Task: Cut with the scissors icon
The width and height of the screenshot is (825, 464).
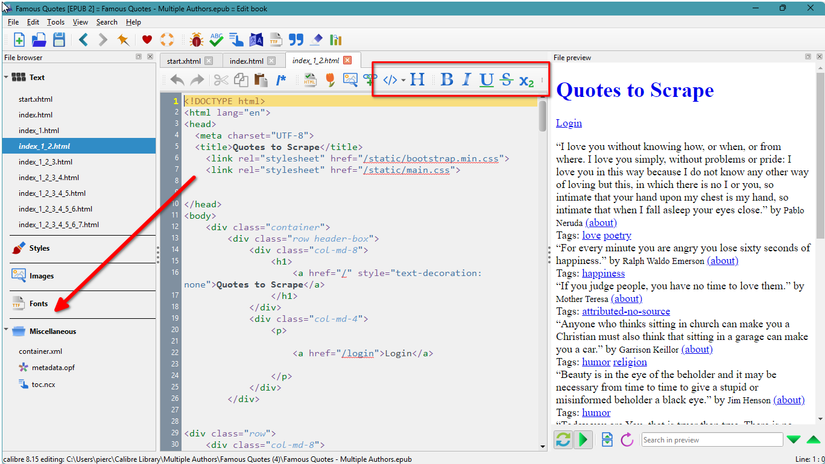Action: click(x=221, y=80)
